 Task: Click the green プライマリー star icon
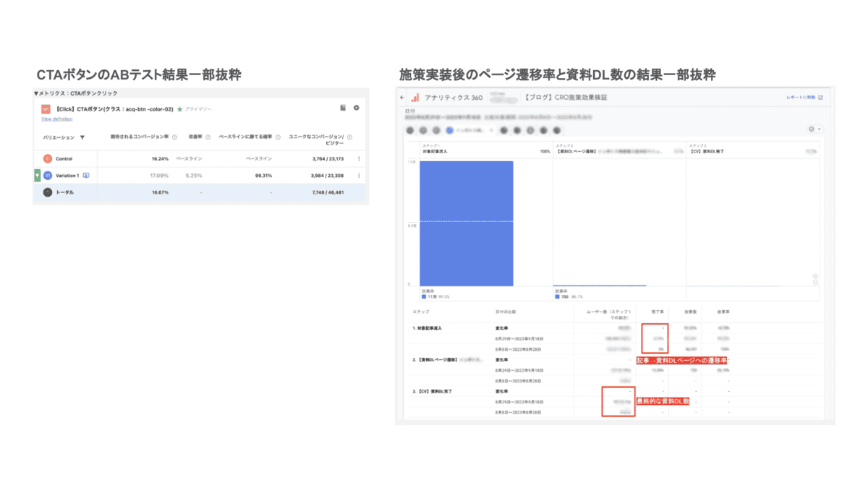(x=179, y=108)
